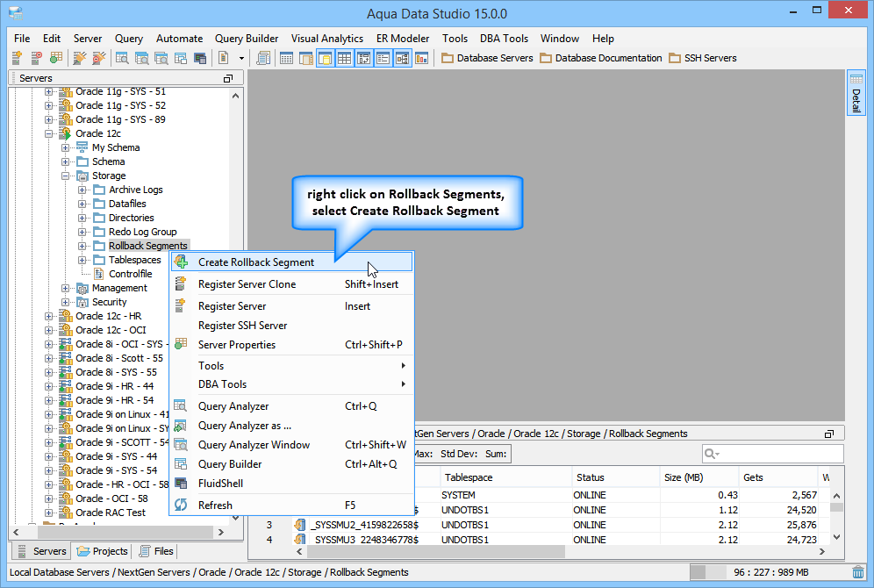Click the Connect plug toolbar icon
Screen dimensions: 874x588
pos(80,57)
